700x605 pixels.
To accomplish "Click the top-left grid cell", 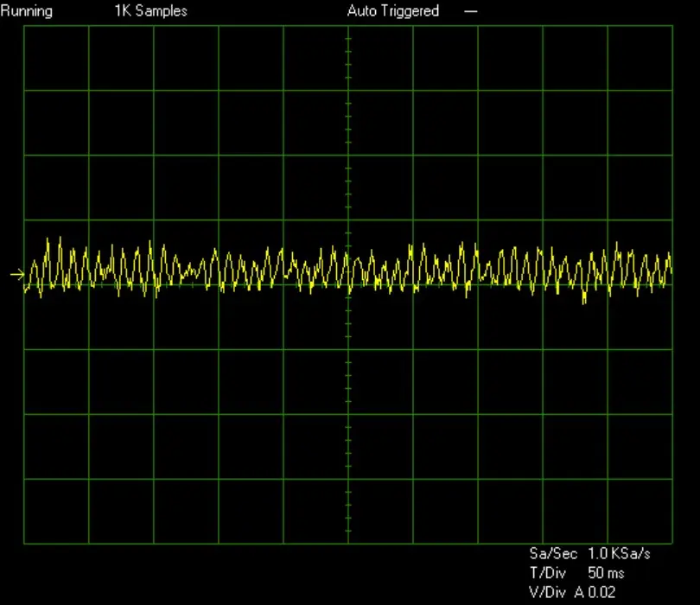I will pyautogui.click(x=56, y=58).
